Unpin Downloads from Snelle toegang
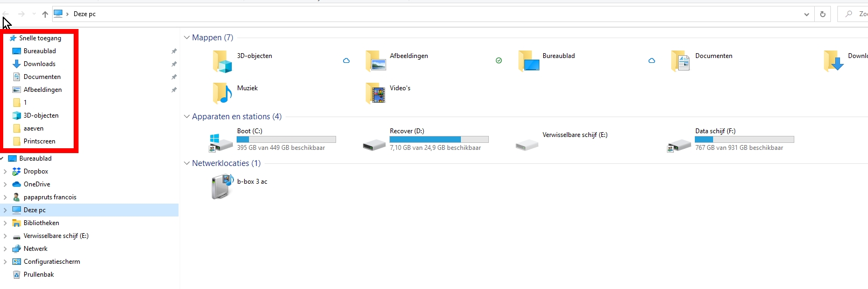 (x=174, y=64)
